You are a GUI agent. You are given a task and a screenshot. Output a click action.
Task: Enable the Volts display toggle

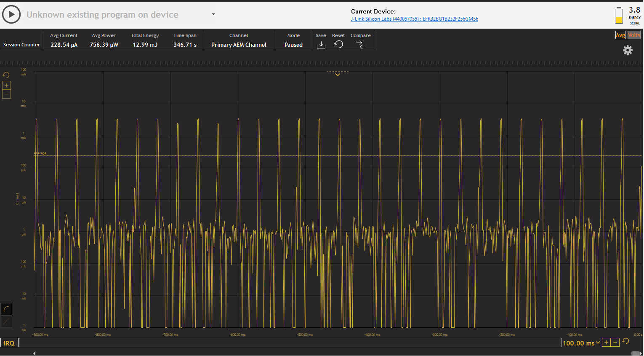(x=634, y=35)
